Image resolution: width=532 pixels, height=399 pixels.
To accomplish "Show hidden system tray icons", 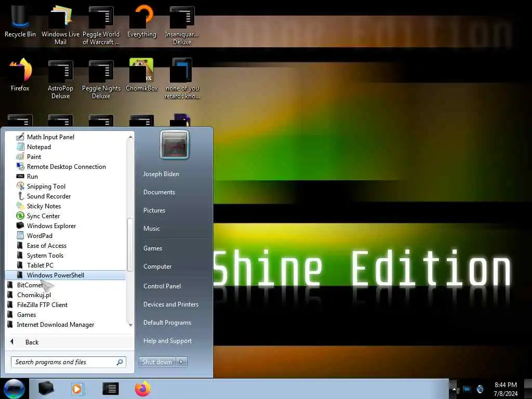I will coord(454,389).
